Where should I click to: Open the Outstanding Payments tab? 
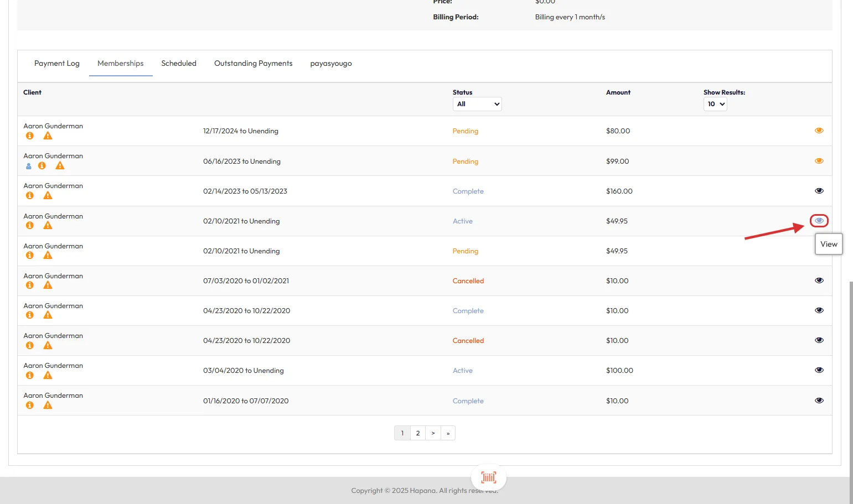click(x=253, y=64)
